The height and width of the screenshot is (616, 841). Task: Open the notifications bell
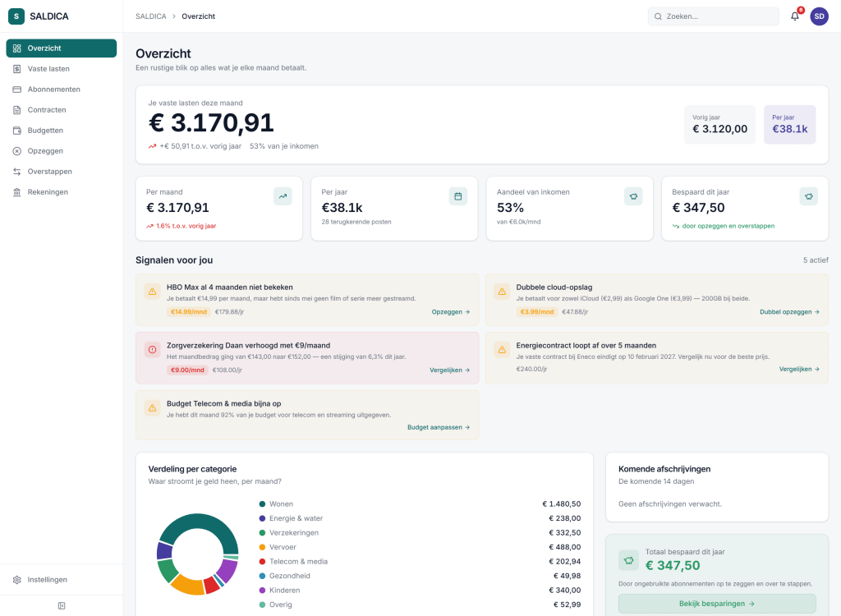coord(795,16)
